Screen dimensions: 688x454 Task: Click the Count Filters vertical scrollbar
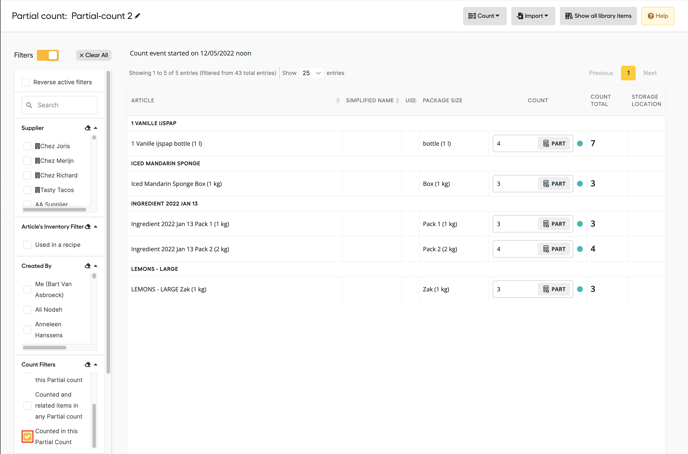94,425
